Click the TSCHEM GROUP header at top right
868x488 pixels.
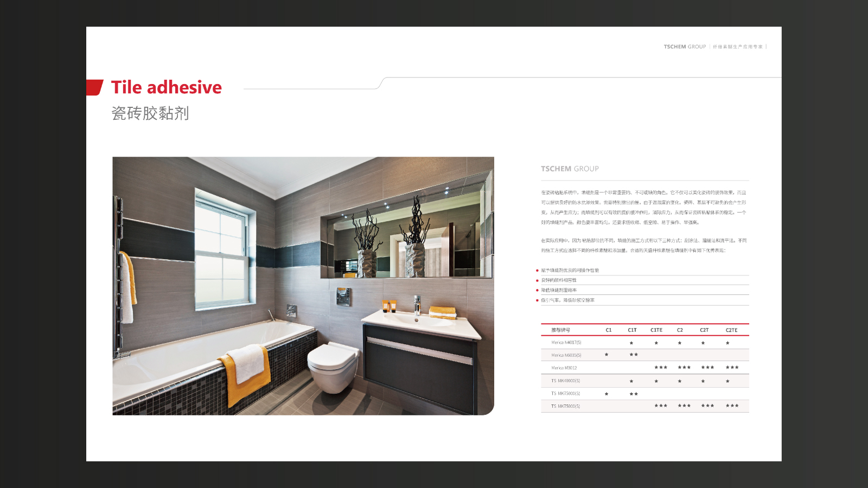pos(685,47)
